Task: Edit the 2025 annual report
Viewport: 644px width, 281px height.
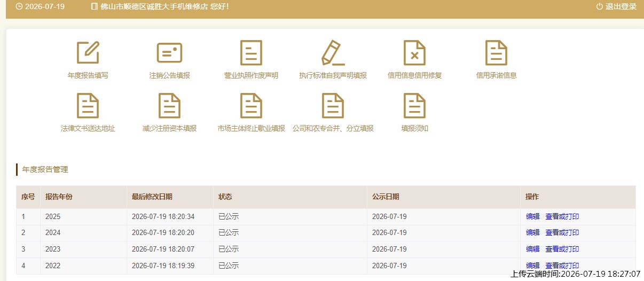Action: 532,216
